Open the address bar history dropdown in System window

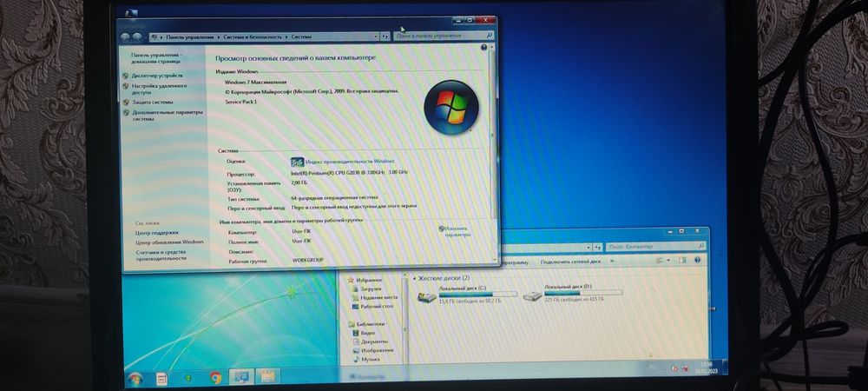tap(375, 36)
